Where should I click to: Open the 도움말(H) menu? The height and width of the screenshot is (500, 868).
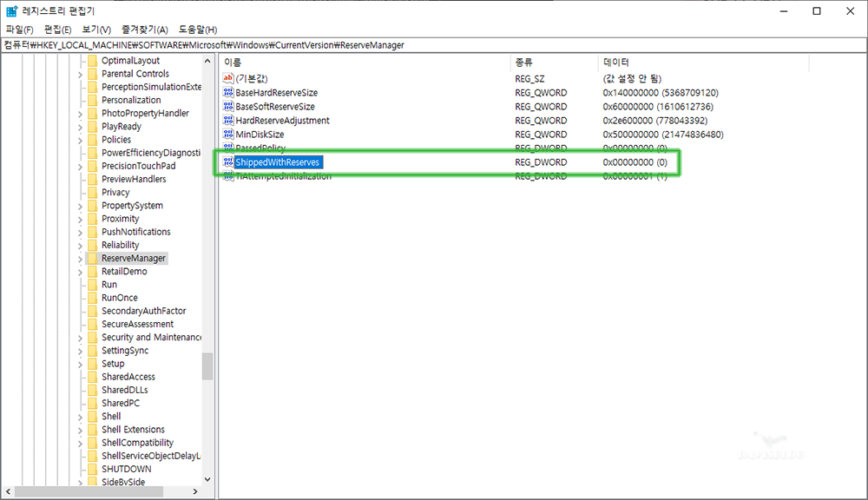(x=198, y=30)
